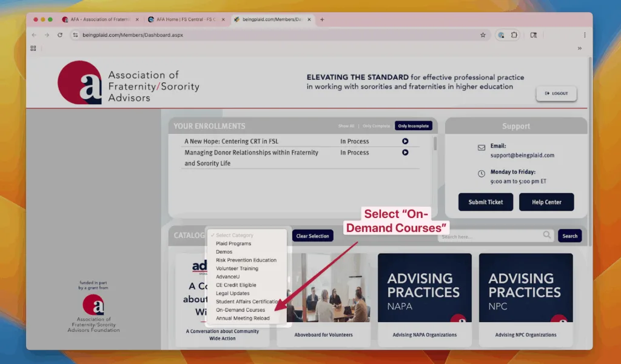Select Student Affairs Certification category
Screen dimensions: 621x364
[x=247, y=302]
